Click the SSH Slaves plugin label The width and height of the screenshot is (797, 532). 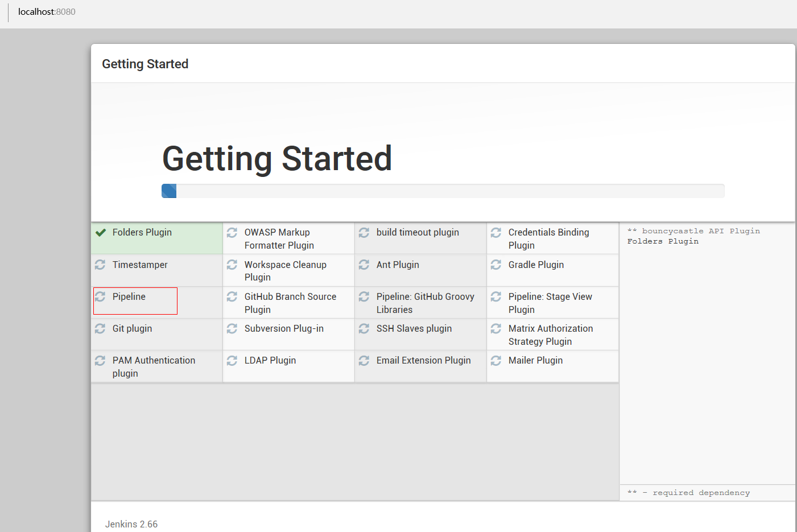click(414, 328)
